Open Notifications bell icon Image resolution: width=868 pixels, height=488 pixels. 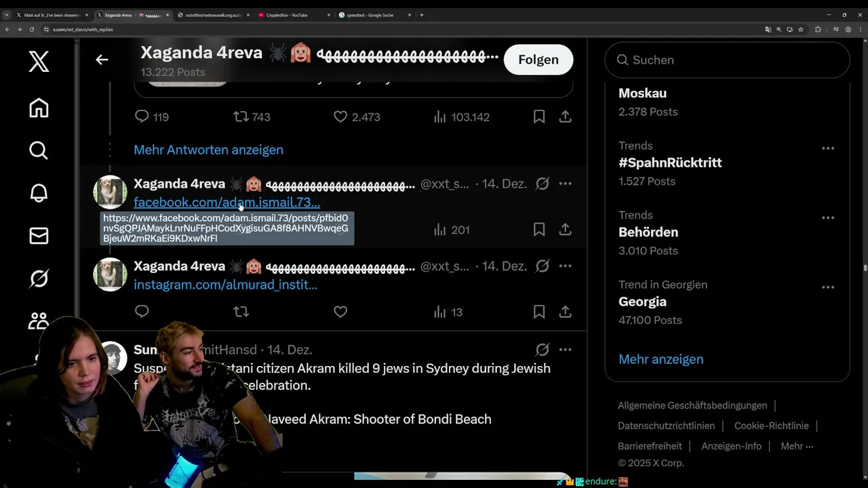click(39, 193)
